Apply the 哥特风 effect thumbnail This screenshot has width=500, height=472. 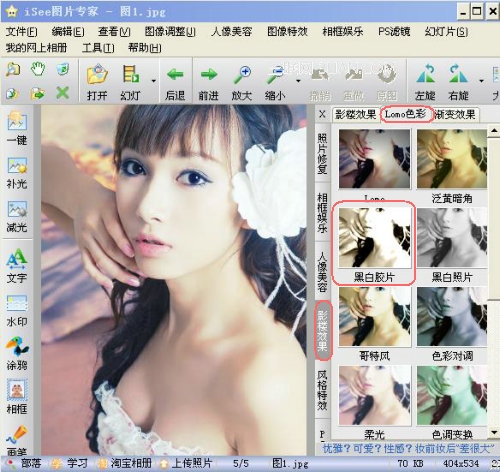click(374, 316)
